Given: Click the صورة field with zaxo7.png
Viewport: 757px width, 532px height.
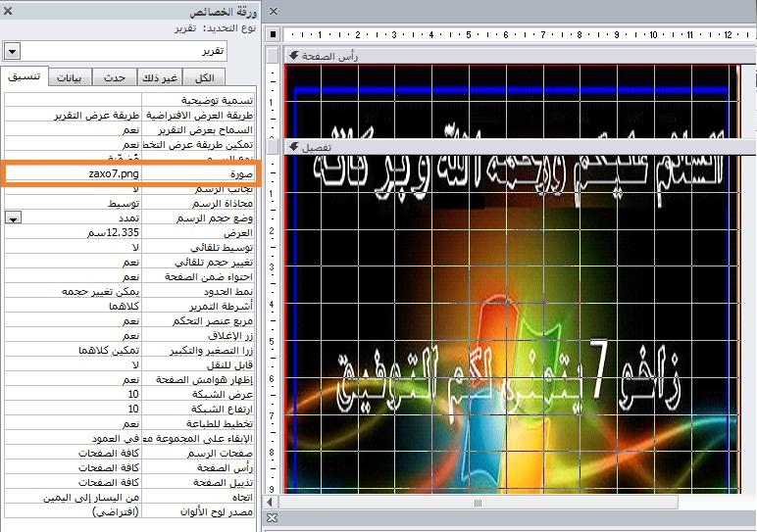Looking at the screenshot, I should [74, 173].
